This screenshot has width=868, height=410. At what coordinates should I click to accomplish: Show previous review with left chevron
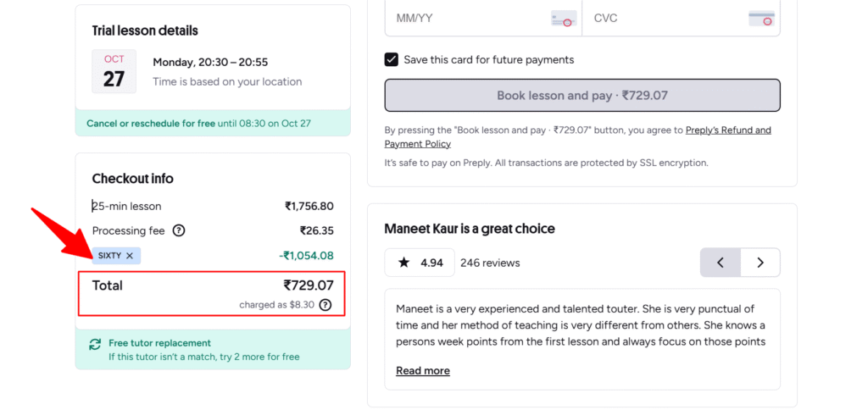click(x=720, y=263)
